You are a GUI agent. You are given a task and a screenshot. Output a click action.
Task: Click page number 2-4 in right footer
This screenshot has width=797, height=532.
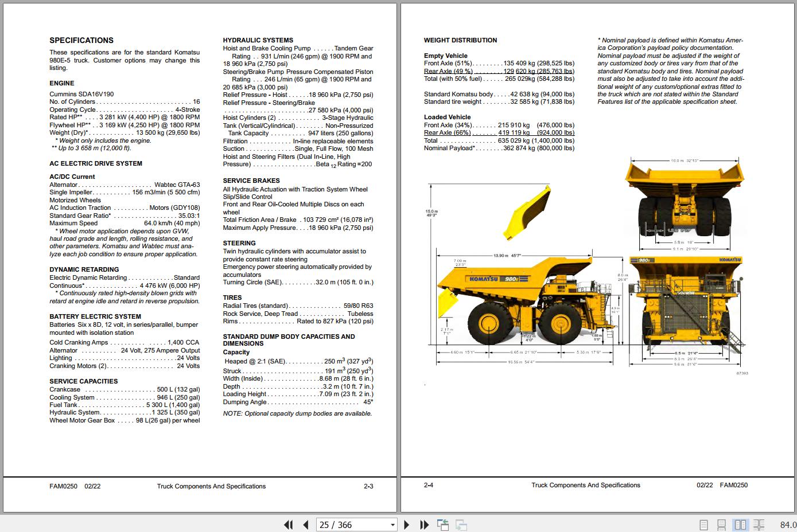[x=429, y=485]
